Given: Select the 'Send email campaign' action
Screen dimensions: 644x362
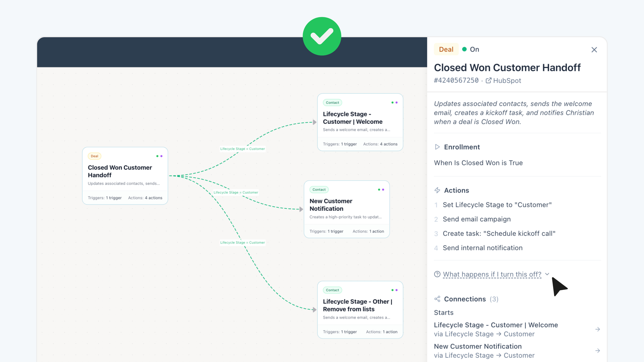Looking at the screenshot, I should (477, 219).
